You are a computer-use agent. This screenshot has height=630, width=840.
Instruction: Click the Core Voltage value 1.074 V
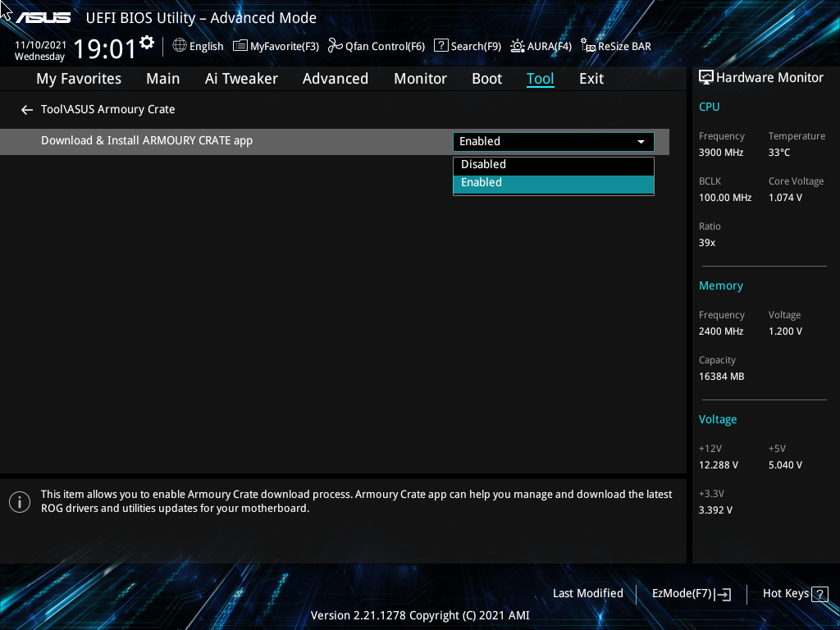(x=785, y=198)
